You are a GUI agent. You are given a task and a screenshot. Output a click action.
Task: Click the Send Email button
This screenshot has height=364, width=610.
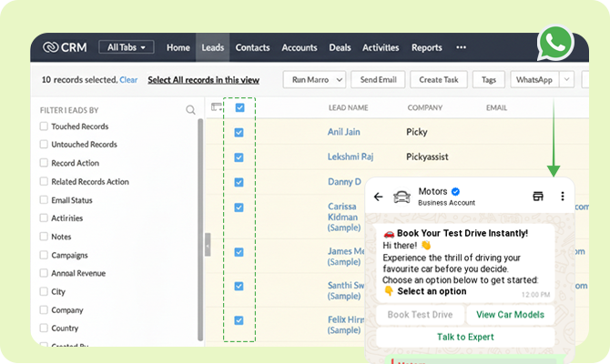point(378,80)
